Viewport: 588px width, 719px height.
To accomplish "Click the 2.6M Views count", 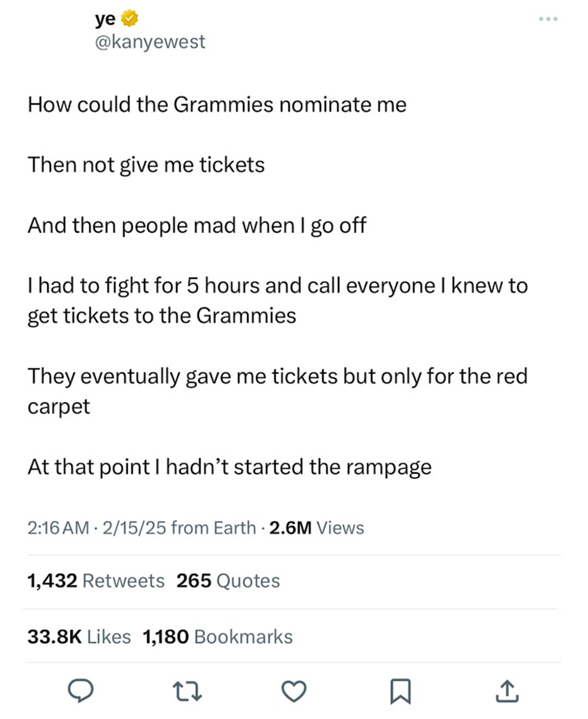I will [x=316, y=528].
